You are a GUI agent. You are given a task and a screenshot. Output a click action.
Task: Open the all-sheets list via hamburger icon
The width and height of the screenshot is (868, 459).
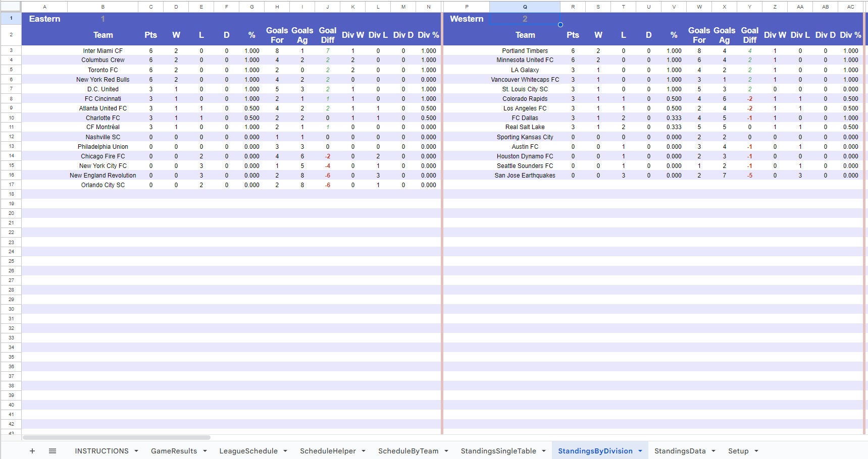[x=52, y=450]
